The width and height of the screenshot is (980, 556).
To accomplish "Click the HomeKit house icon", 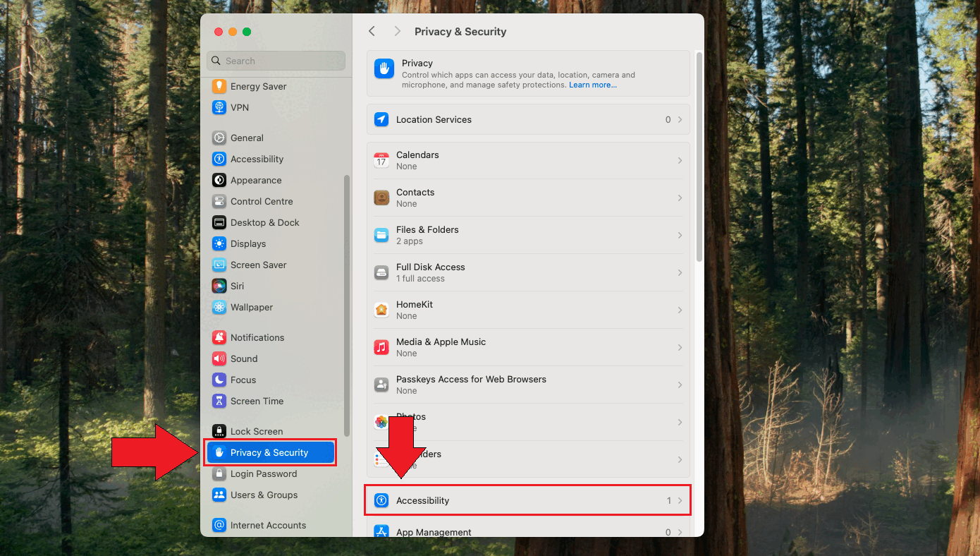I will click(x=381, y=310).
